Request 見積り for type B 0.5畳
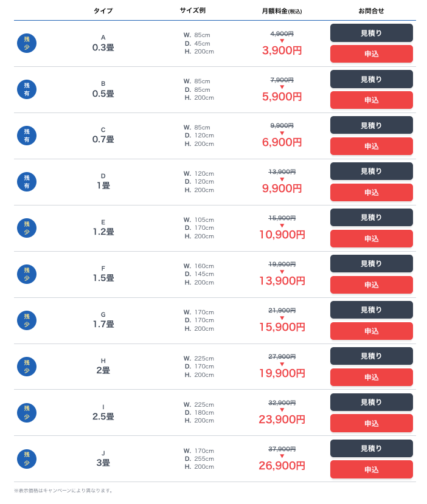Image resolution: width=427 pixels, height=504 pixels. 371,79
